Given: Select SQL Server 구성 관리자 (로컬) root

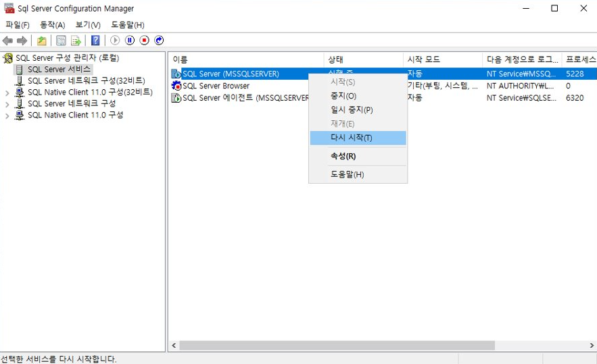Looking at the screenshot, I should click(68, 58).
